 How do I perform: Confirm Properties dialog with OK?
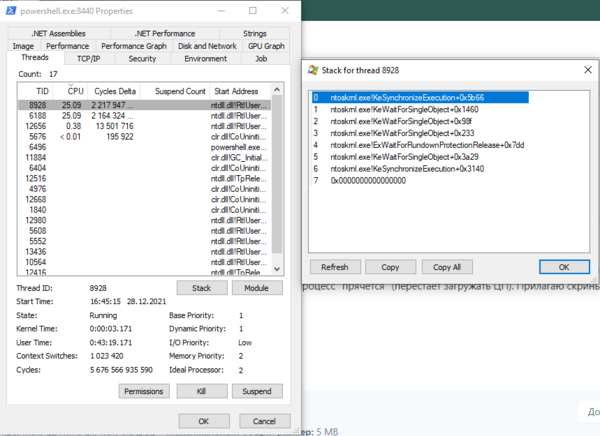tap(204, 421)
